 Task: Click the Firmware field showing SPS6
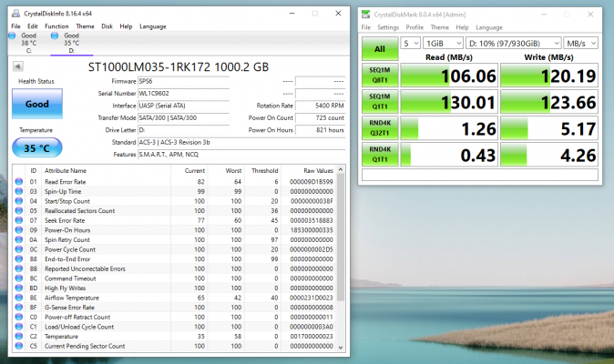pos(184,81)
